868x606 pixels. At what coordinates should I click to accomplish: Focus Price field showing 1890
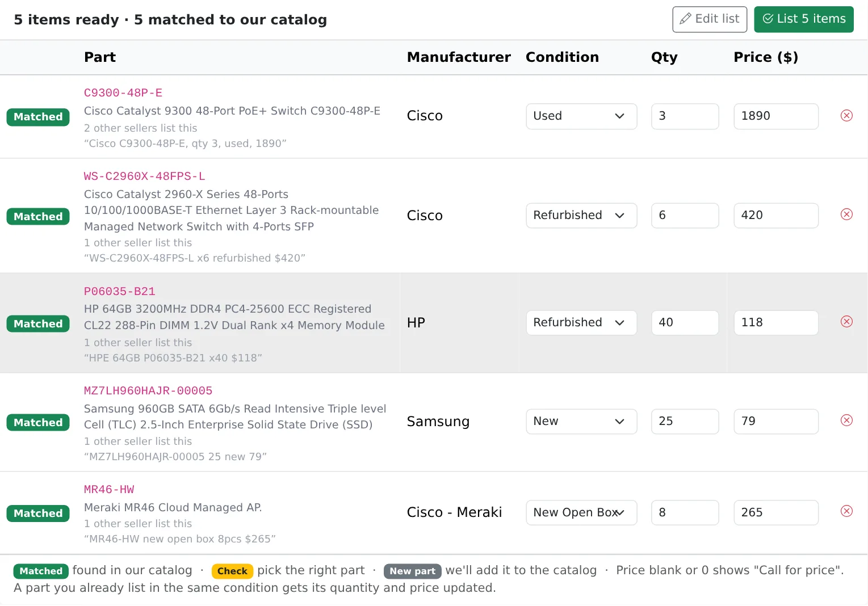pos(776,116)
